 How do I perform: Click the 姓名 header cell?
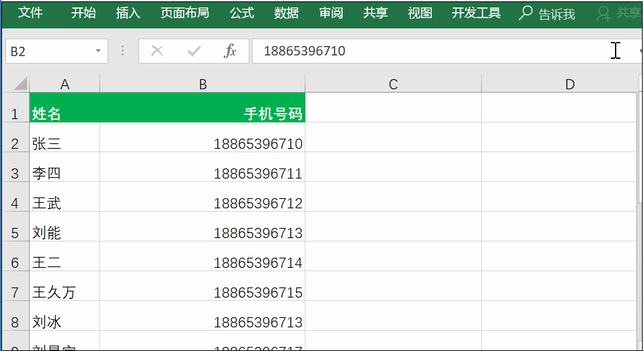click(x=64, y=108)
